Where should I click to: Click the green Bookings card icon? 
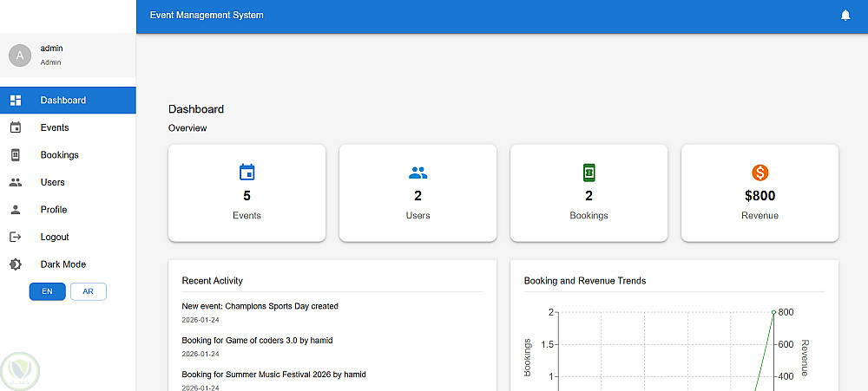[589, 173]
